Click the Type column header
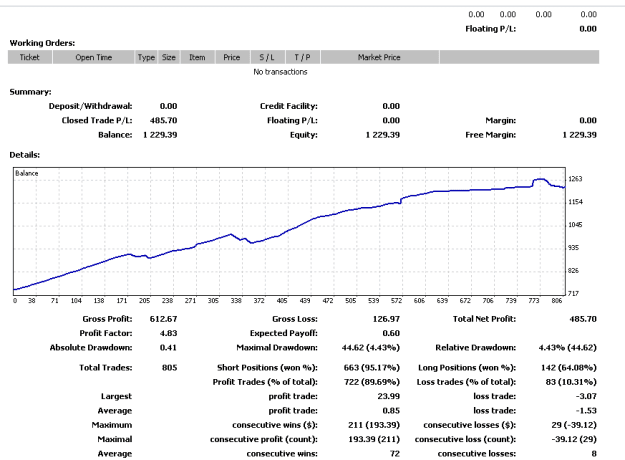Screen dimensions: 625x460 (146, 57)
